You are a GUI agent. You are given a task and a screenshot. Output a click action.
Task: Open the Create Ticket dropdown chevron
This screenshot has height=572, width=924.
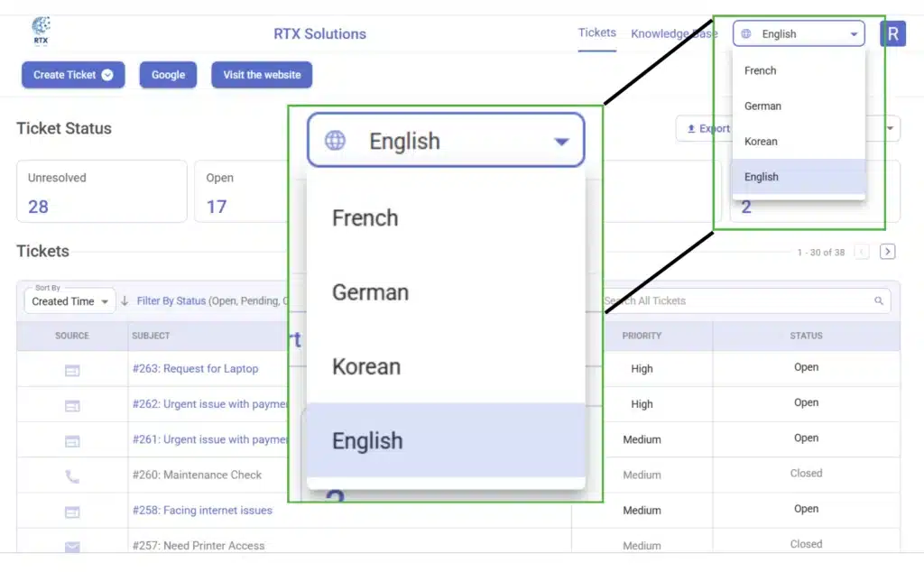pos(107,75)
